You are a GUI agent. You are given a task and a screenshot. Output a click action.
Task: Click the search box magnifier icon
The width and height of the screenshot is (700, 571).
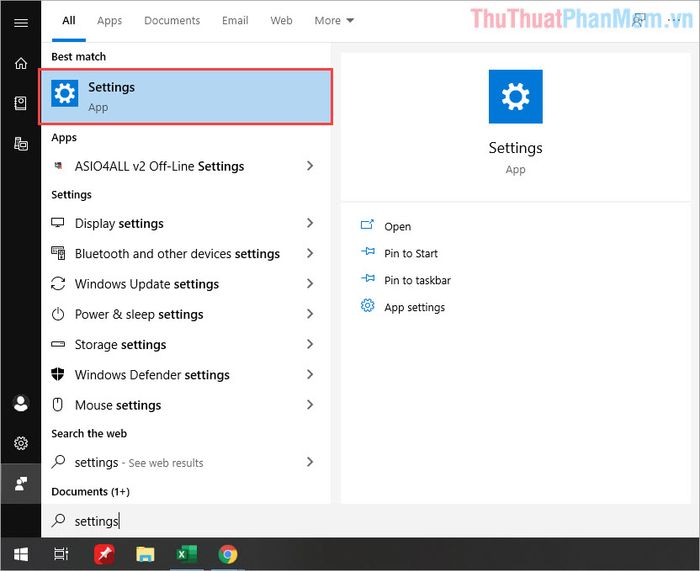click(x=58, y=520)
